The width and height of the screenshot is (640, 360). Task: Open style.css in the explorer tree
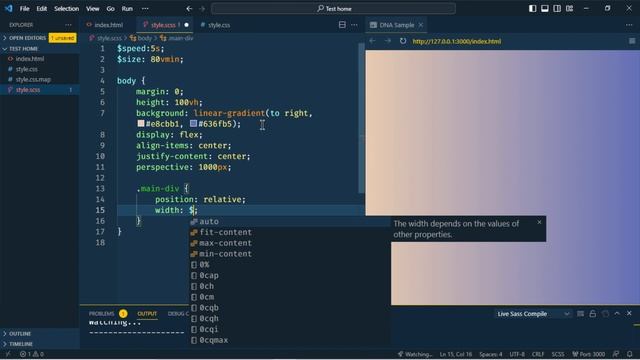coord(27,69)
